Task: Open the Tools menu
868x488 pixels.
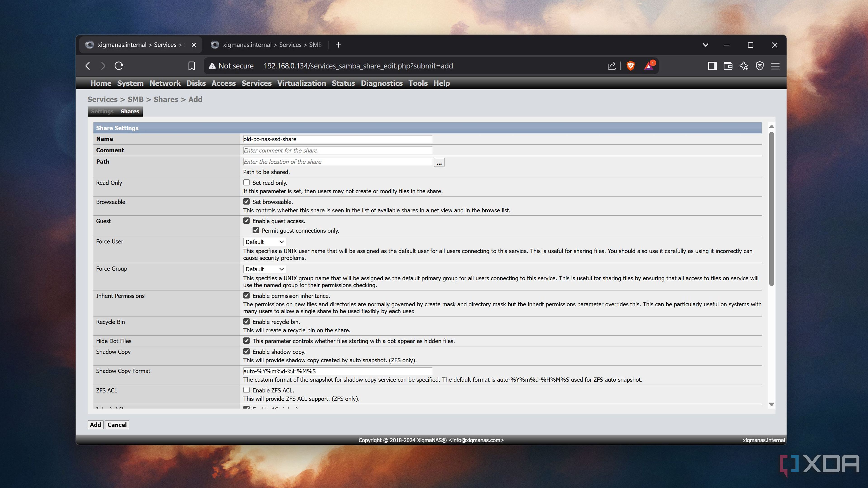Action: [418, 83]
